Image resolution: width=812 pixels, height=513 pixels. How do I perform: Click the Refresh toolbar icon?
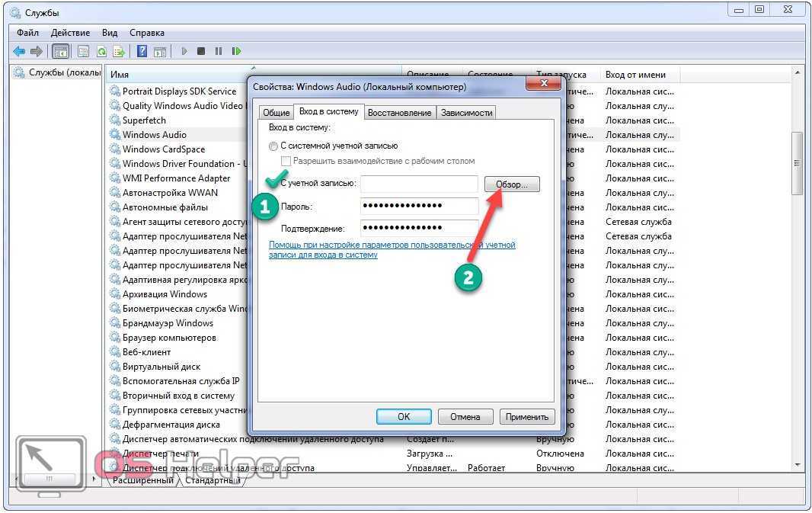click(x=101, y=51)
